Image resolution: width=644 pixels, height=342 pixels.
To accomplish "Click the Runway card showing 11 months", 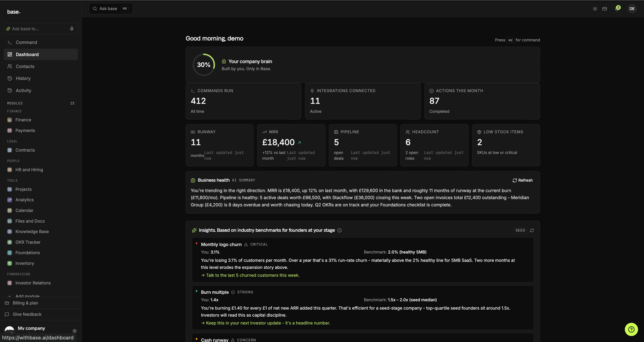I will [x=220, y=145].
